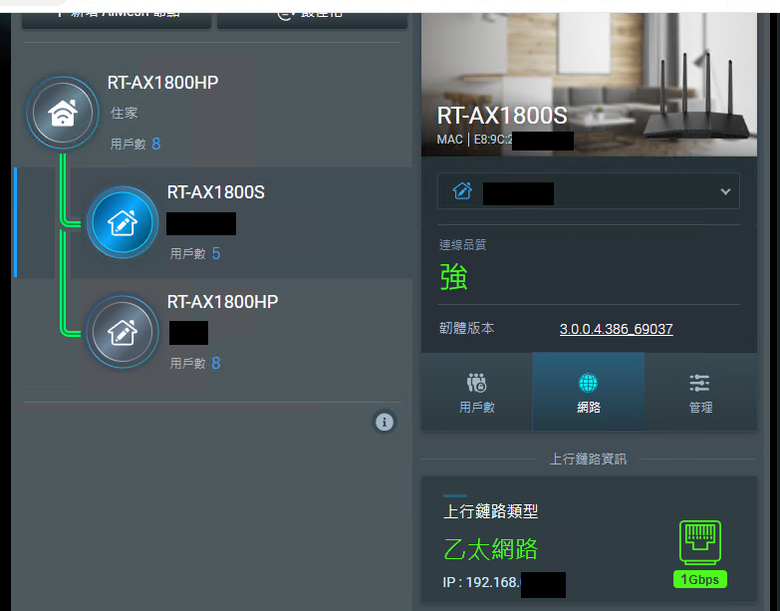Click the location edit-house icon in dropdown
The width and height of the screenshot is (780, 611).
462,191
